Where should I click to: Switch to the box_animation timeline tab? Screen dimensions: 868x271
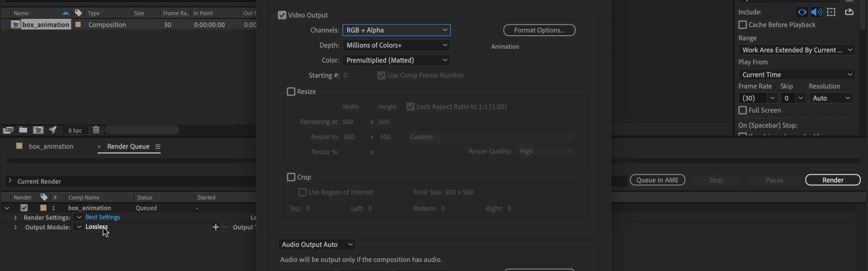pos(51,146)
